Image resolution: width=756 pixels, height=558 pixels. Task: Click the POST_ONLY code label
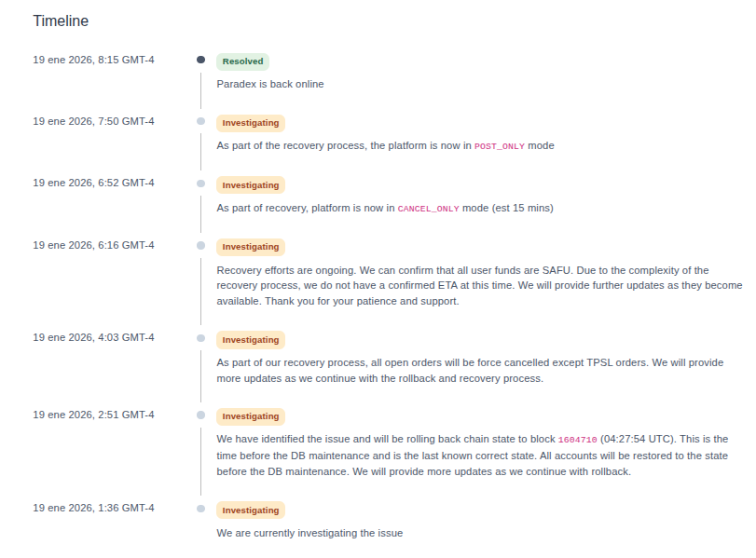(x=500, y=146)
